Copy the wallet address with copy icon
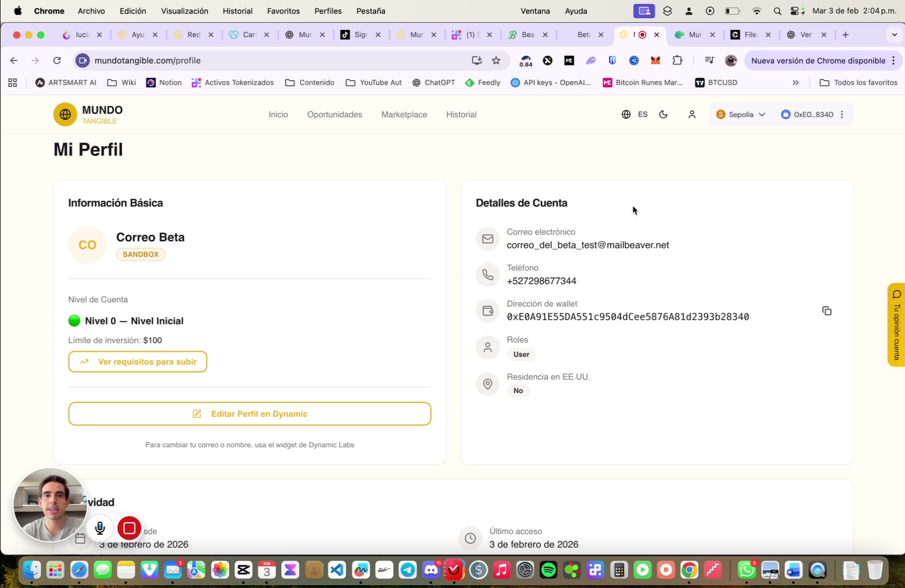Image resolution: width=905 pixels, height=588 pixels. 826,311
